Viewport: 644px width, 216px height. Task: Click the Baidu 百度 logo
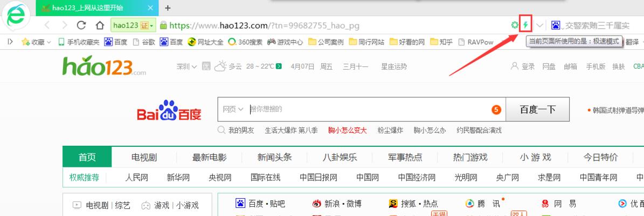169,110
